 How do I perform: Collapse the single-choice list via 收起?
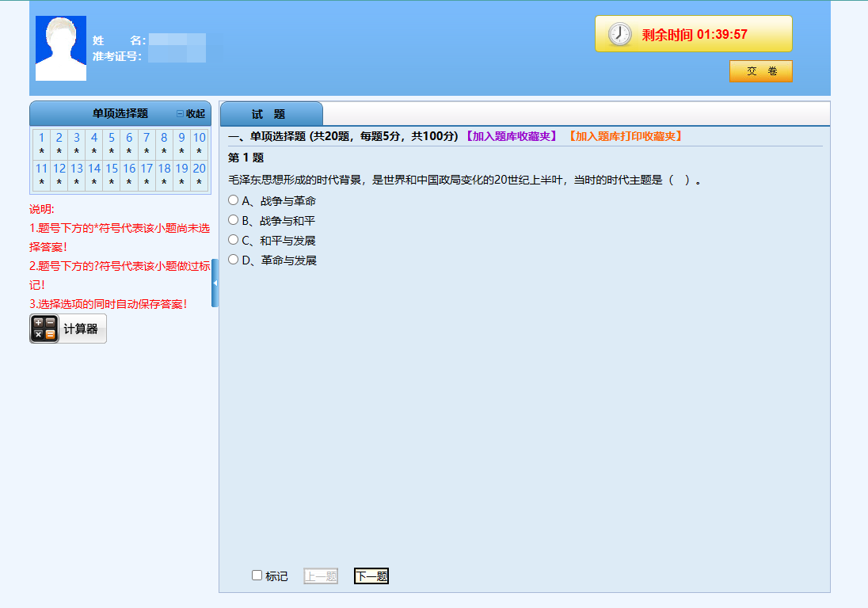(x=195, y=114)
